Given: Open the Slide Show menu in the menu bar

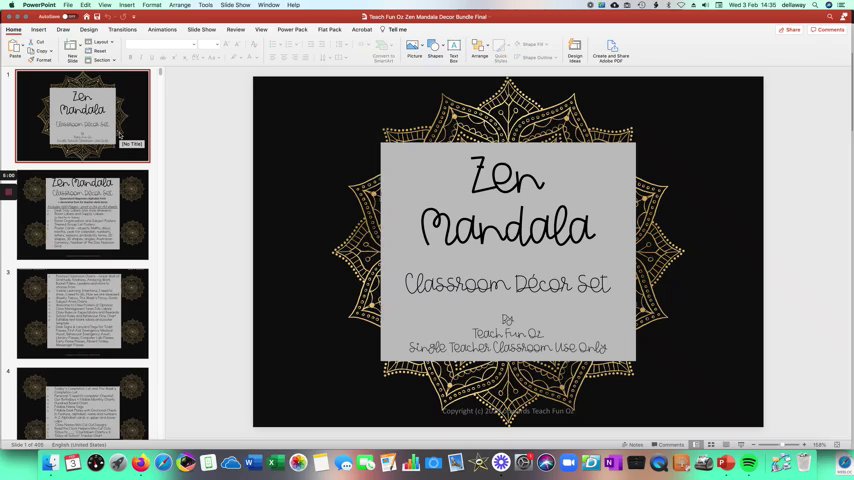Looking at the screenshot, I should coord(235,5).
